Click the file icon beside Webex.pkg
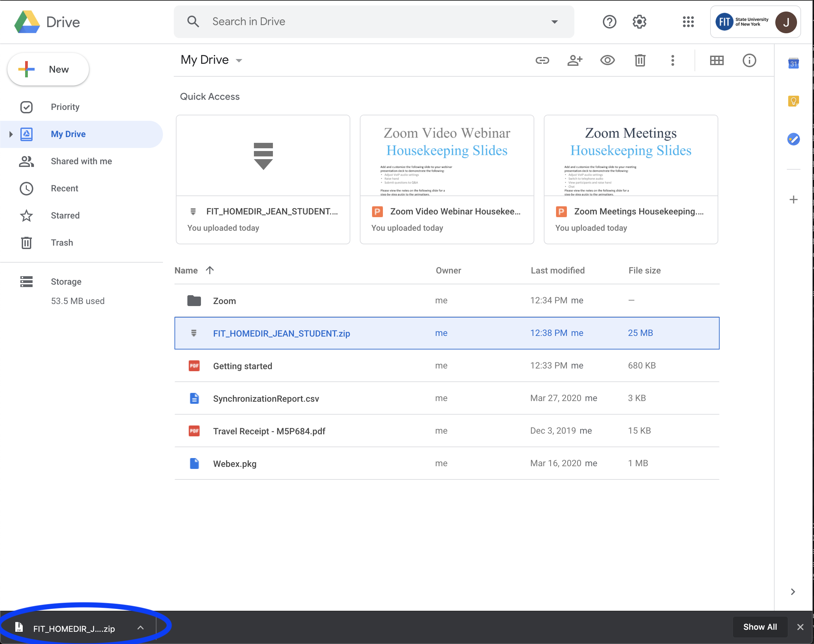 click(194, 463)
